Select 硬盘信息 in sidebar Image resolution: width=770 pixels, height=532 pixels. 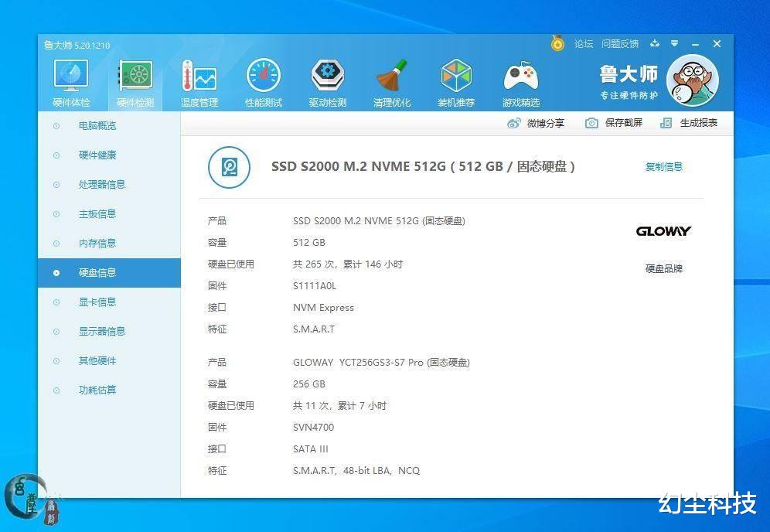(x=109, y=273)
